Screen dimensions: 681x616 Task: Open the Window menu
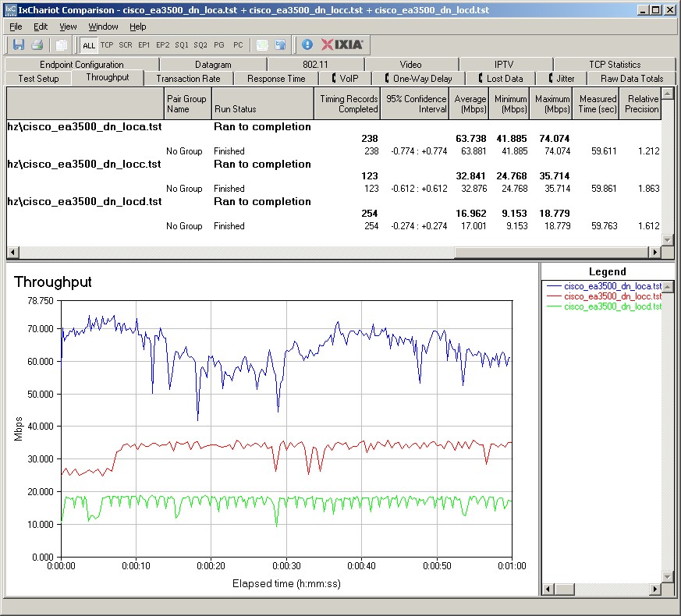[104, 27]
